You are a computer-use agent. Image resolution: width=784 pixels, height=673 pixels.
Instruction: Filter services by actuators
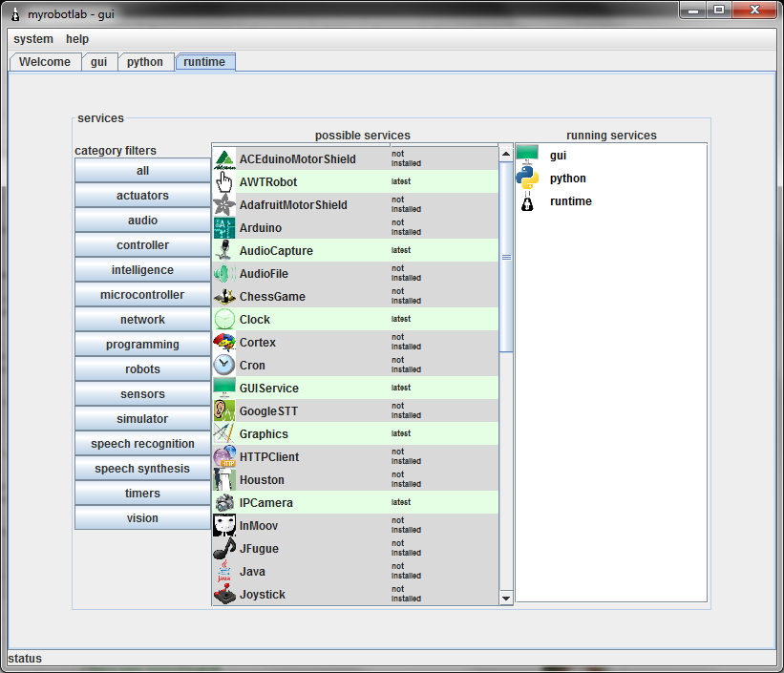pos(142,196)
